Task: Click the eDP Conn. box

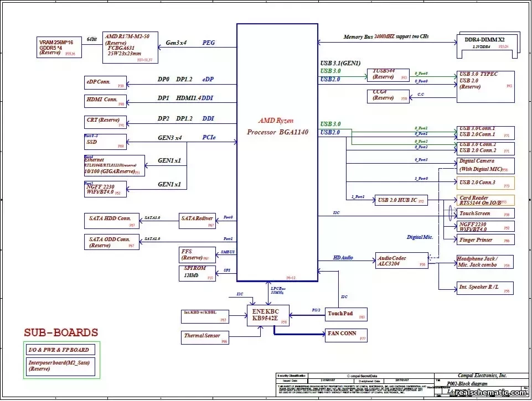Action: (x=105, y=83)
